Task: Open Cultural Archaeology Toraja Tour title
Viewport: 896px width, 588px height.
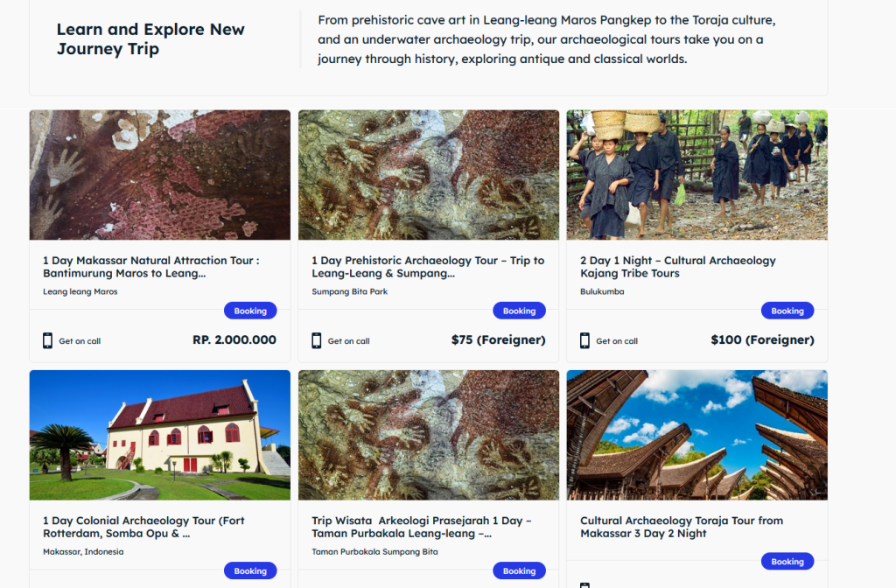Action: point(682,527)
